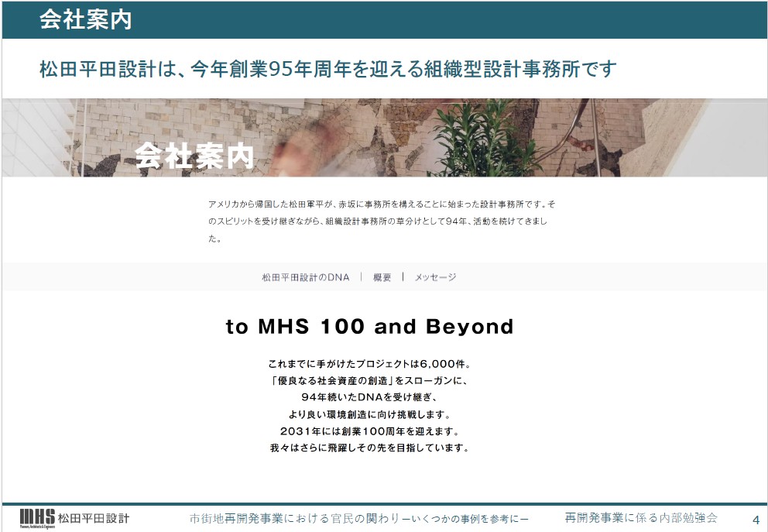Click the MHS logo in the footer

click(37, 518)
